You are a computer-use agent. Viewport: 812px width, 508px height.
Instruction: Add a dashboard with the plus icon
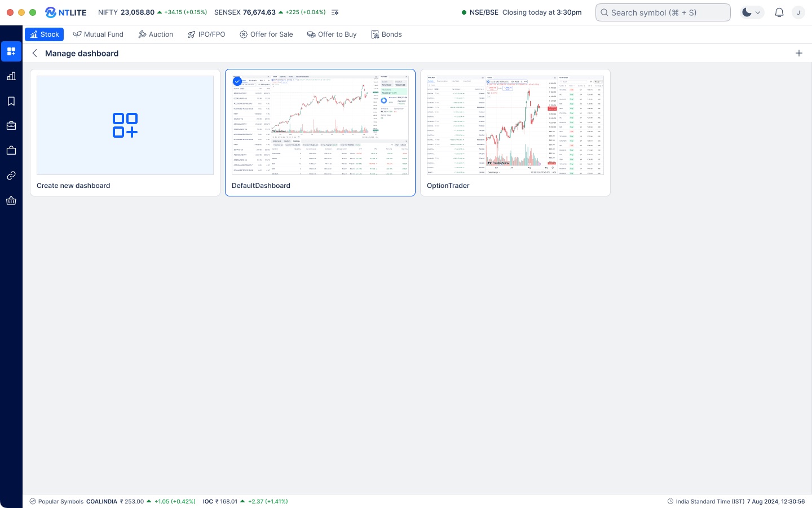tap(799, 53)
